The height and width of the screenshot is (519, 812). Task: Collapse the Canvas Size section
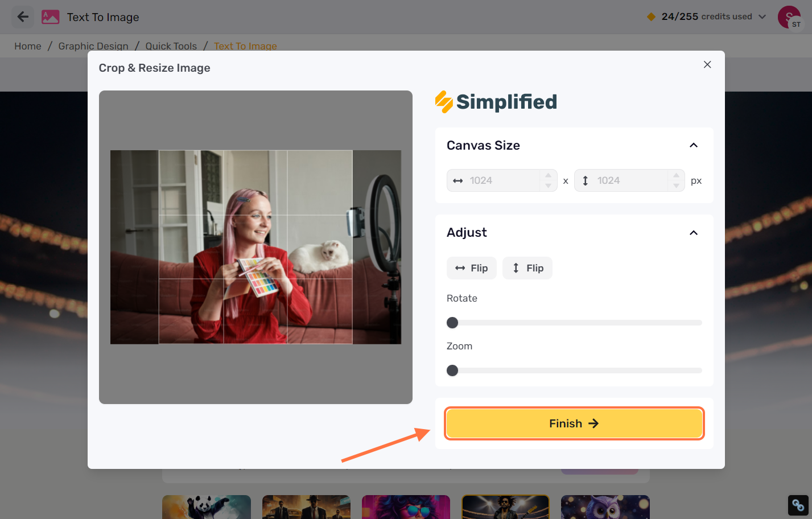tap(694, 145)
